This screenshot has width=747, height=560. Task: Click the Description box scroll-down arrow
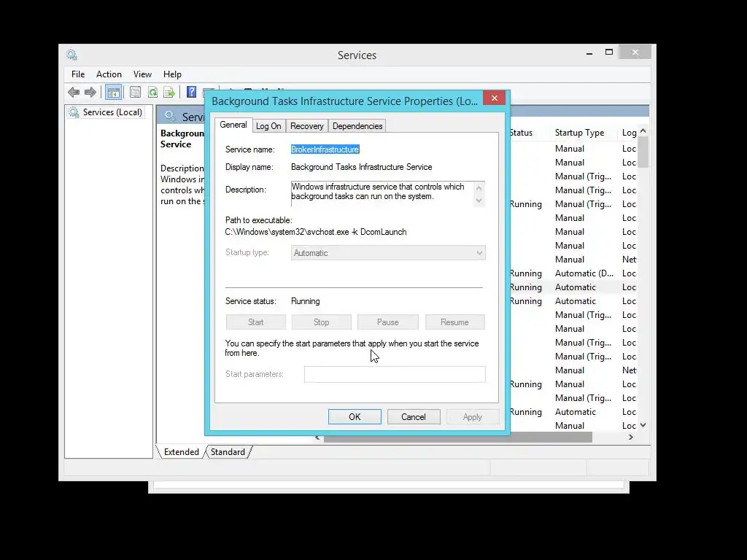coord(479,201)
